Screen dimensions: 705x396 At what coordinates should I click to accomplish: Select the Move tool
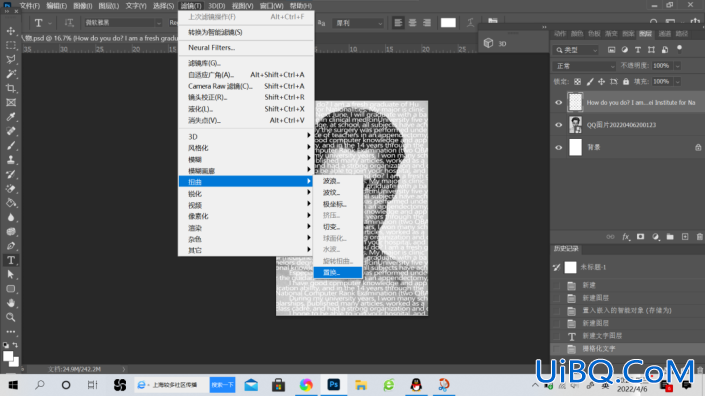[11, 31]
